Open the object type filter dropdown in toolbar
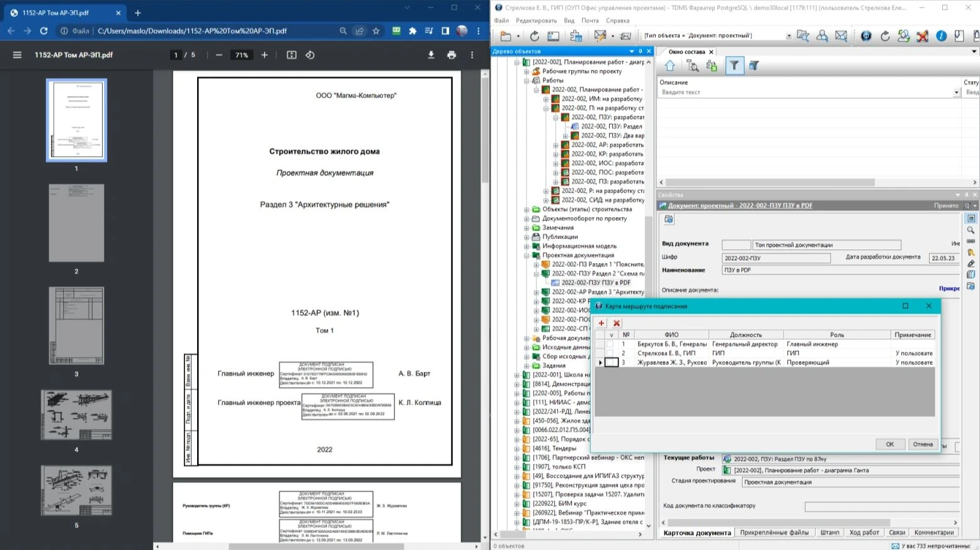Screen dimensions: 980x550 789,36
